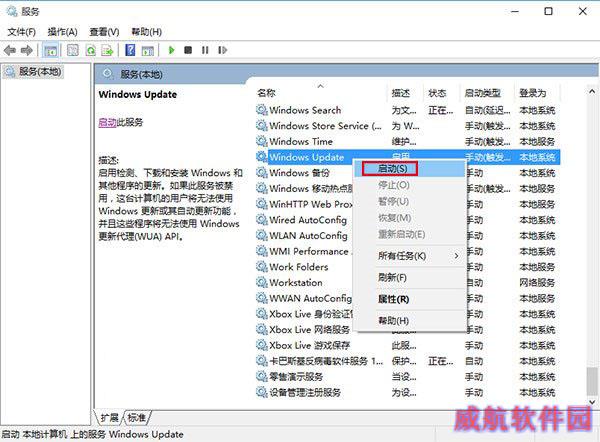
Task: Select the 设备管理注册服务 row
Action: click(x=408, y=393)
